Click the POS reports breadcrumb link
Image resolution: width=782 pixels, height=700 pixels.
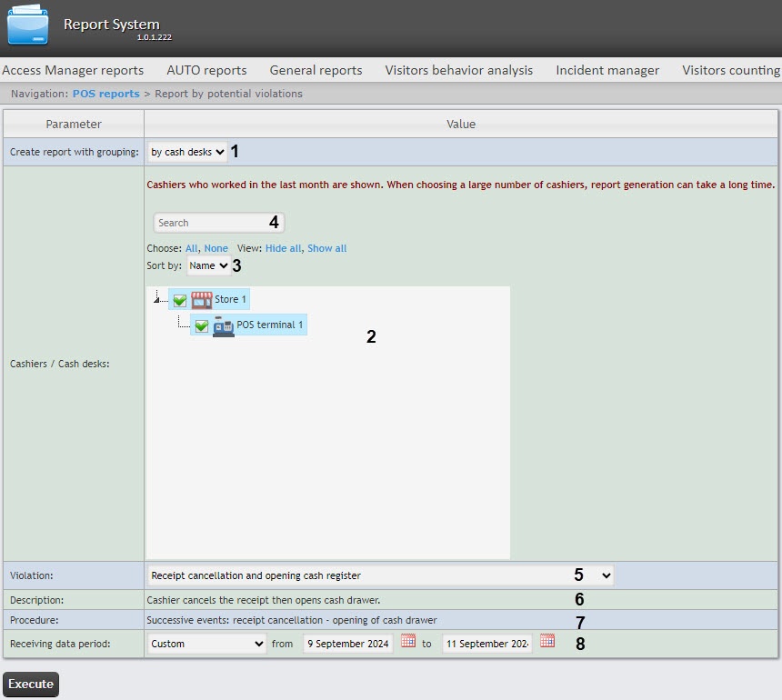click(105, 94)
